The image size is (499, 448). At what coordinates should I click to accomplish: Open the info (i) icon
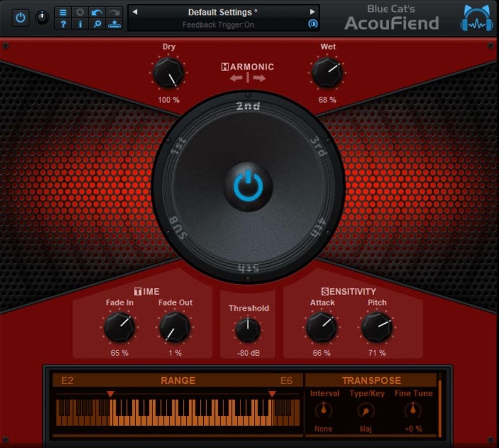[80, 24]
